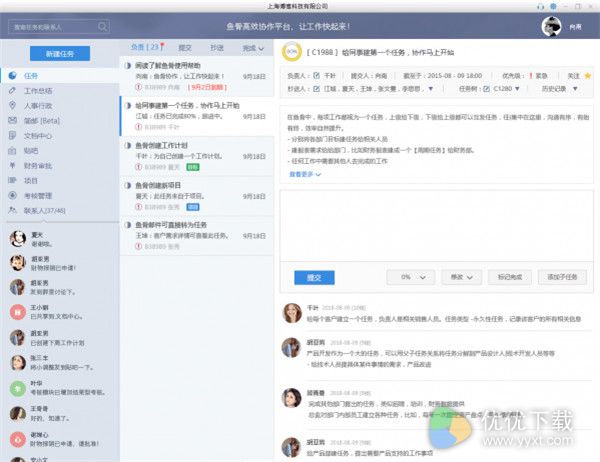
Task: Click the globe icon in title bar
Action: pyautogui.click(x=553, y=7)
